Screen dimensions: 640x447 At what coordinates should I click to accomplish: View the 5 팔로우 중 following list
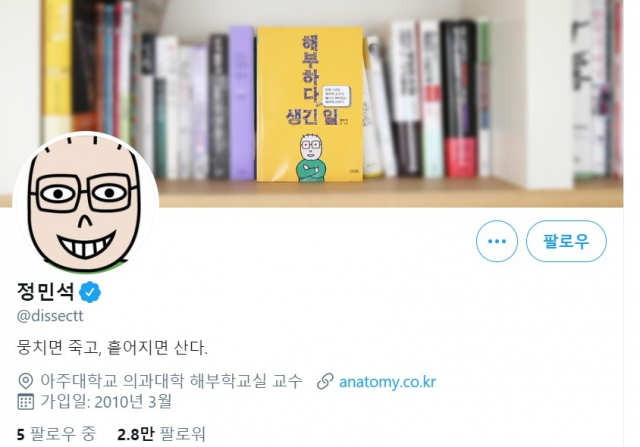(x=56, y=434)
